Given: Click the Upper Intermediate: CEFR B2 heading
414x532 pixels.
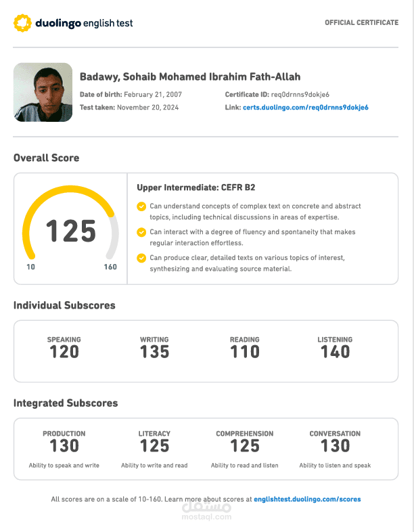Looking at the screenshot, I should click(196, 187).
